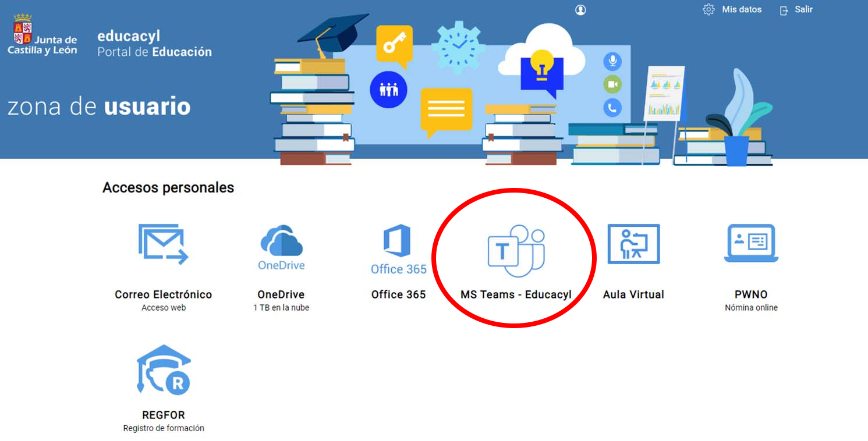The height and width of the screenshot is (441, 868).
Task: Open the MS Teams icon
Action: tap(516, 251)
